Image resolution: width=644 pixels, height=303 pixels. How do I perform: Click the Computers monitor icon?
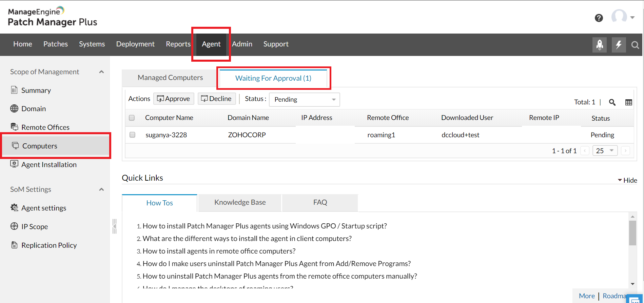coord(15,145)
